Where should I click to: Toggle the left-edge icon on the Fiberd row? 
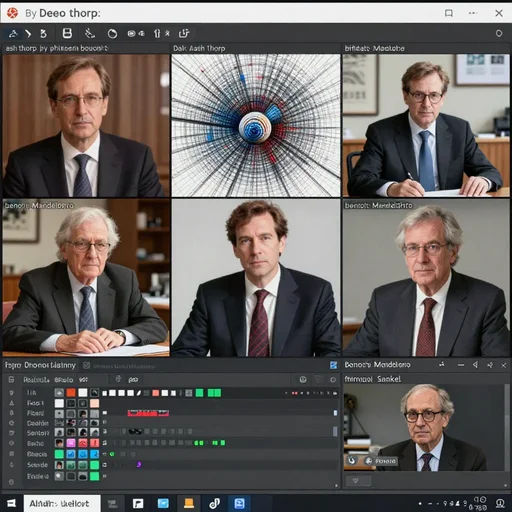point(12,413)
